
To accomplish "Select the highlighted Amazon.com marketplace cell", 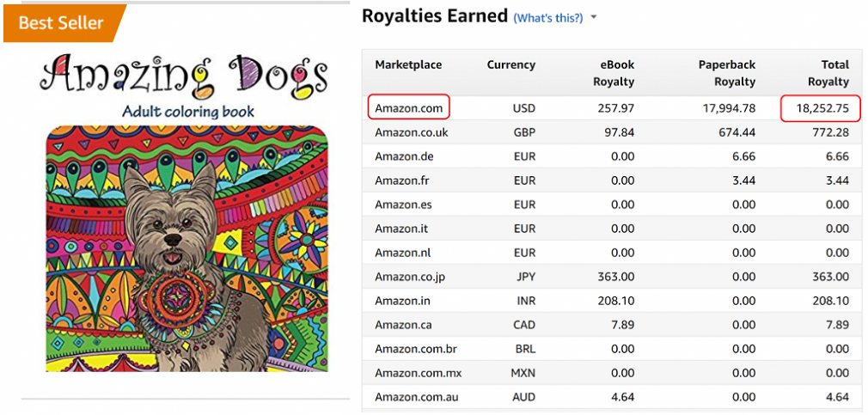I will (x=408, y=108).
